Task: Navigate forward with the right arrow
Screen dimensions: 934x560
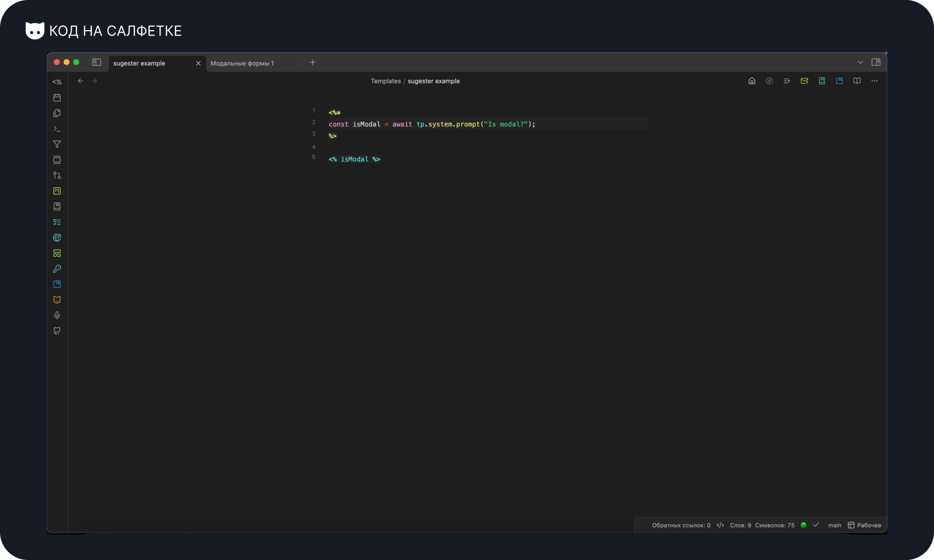Action: click(94, 81)
